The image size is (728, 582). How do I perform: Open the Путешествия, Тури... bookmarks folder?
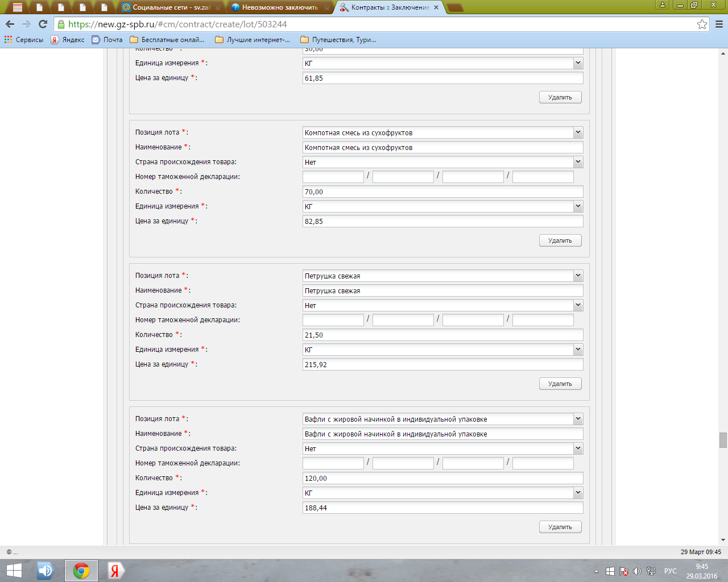pos(338,40)
